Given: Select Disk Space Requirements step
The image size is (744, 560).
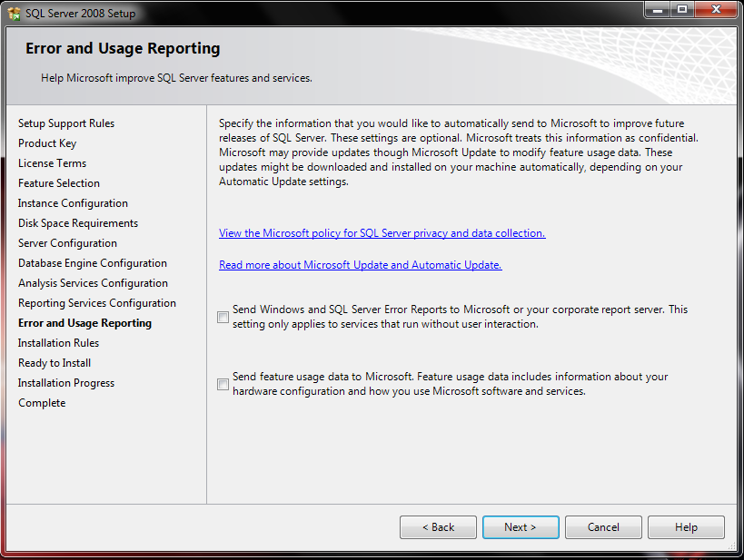Looking at the screenshot, I should click(78, 223).
